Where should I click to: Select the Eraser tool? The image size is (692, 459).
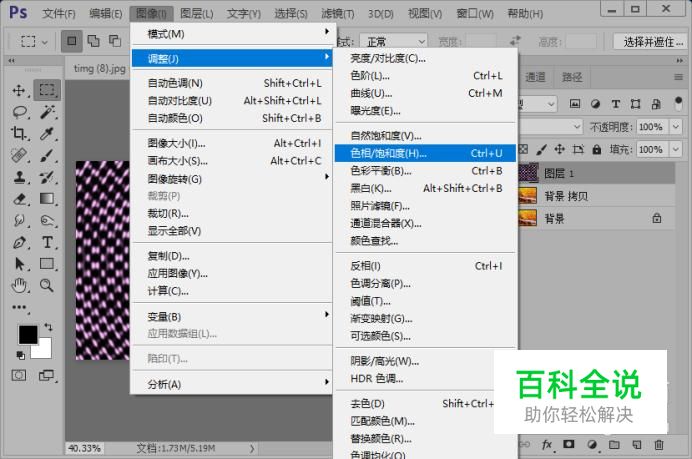pyautogui.click(x=19, y=199)
